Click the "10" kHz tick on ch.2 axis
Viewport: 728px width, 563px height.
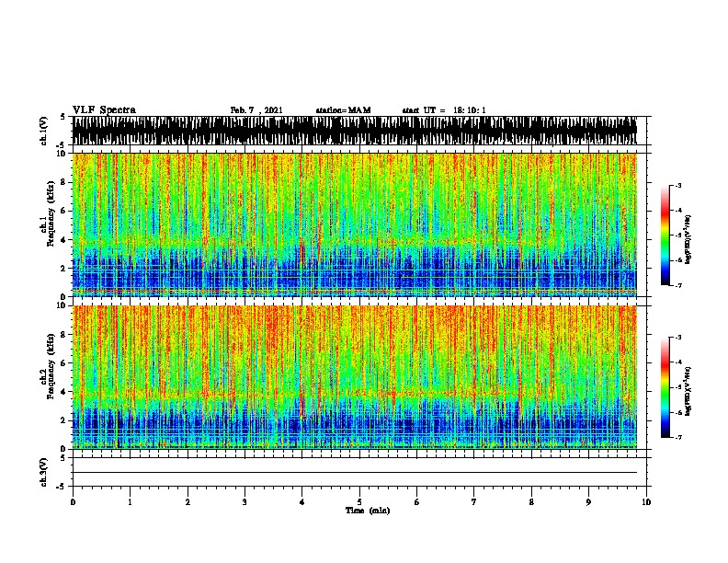pyautogui.click(x=62, y=305)
